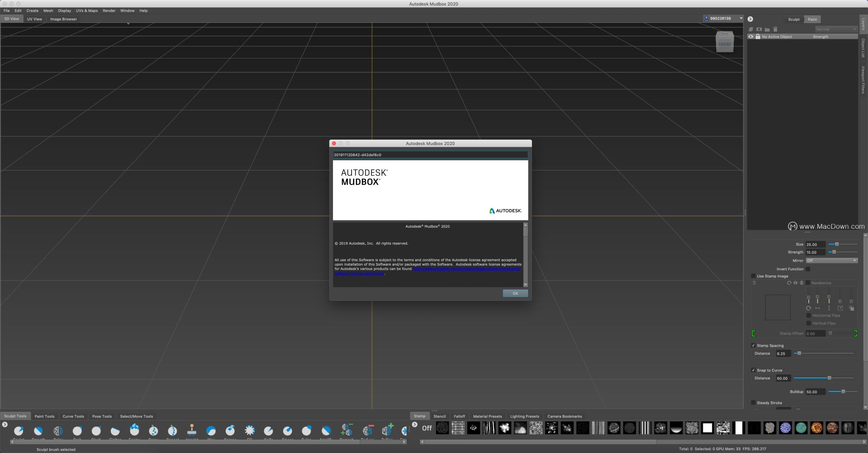Expand the sculpt tools tray arrow
This screenshot has width=868, height=453.
pos(5,425)
